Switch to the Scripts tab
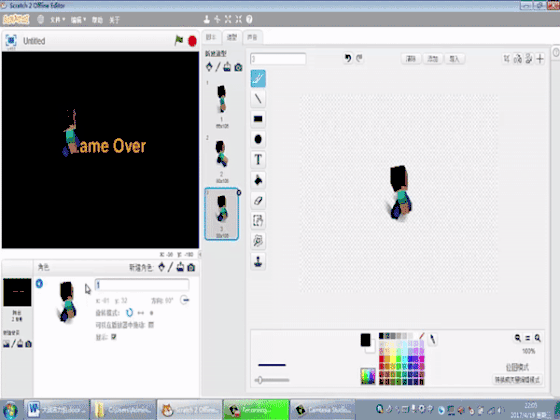Screen dimensions: 560x420 point(211,37)
